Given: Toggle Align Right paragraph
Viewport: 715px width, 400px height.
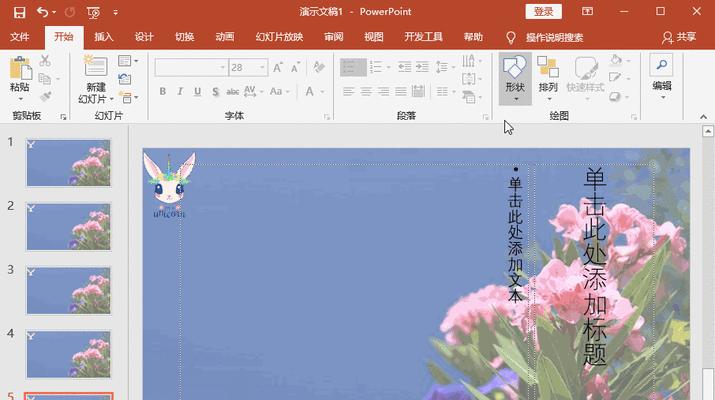Looking at the screenshot, I should point(383,92).
